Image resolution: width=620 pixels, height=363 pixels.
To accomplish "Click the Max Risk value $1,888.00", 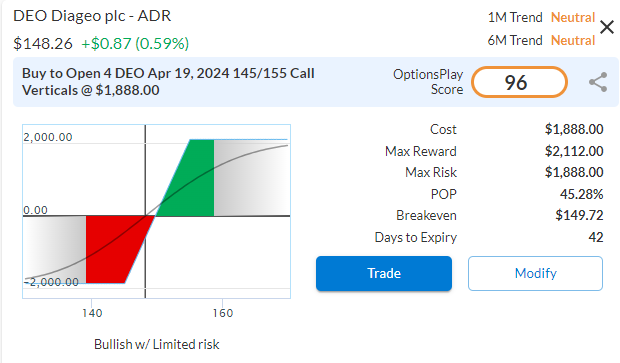I will [x=574, y=172].
